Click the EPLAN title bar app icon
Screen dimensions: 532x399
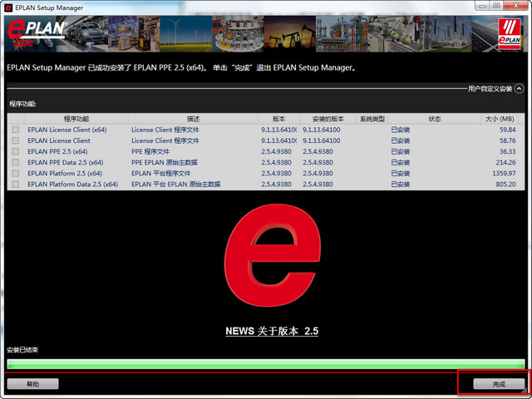(8, 7)
